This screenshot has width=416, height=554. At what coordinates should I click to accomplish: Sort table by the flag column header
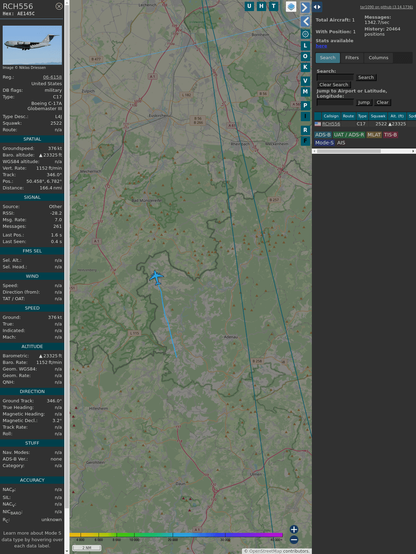318,116
